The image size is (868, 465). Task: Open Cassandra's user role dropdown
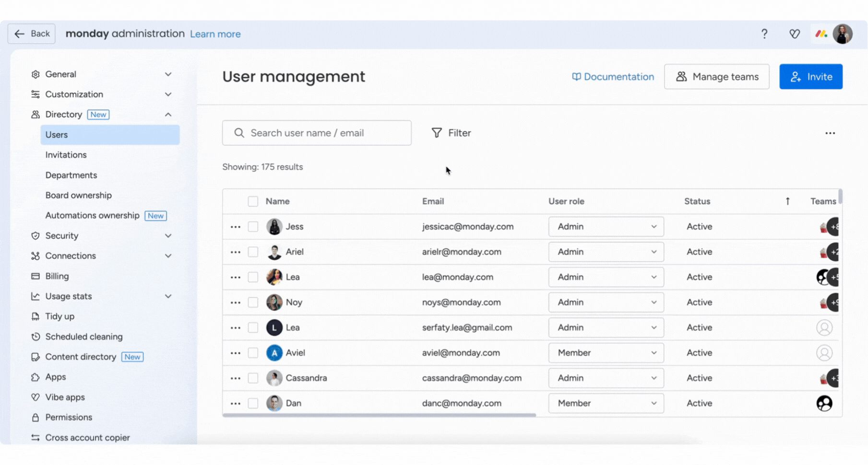coord(606,378)
